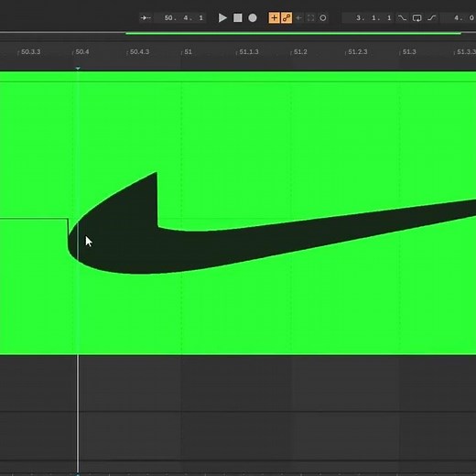Click the Re-enable Automation arrow icon
The height and width of the screenshot is (476, 476).
coord(298,18)
